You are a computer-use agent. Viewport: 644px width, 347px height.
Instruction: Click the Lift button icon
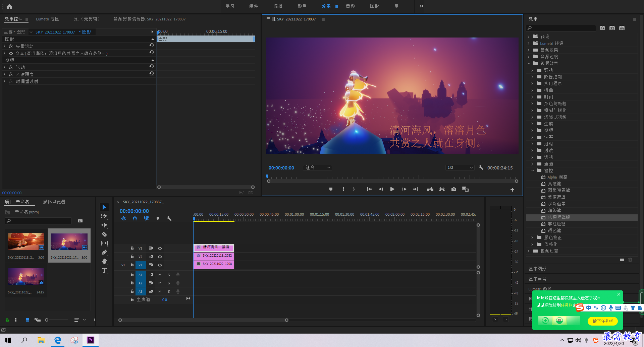pos(430,189)
